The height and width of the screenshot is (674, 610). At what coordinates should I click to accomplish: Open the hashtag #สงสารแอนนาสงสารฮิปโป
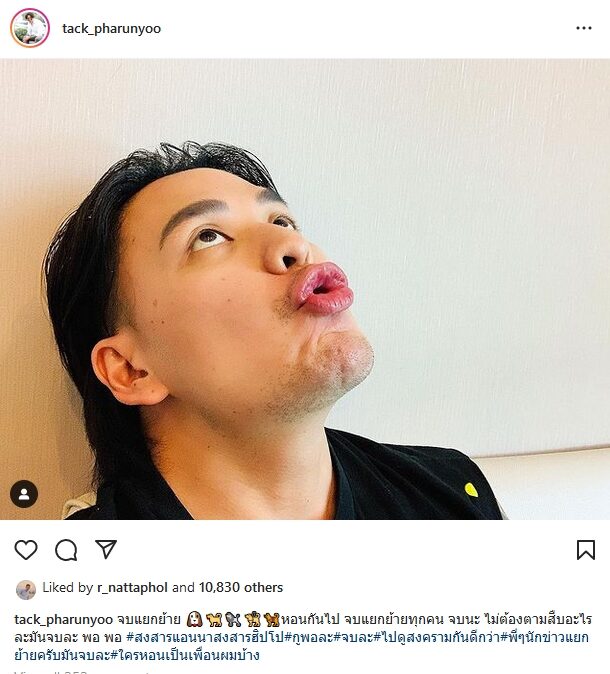[x=205, y=637]
